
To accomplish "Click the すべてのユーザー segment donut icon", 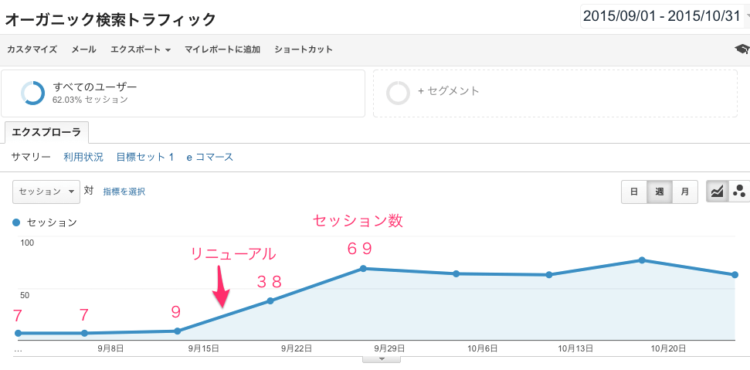I will point(33,93).
